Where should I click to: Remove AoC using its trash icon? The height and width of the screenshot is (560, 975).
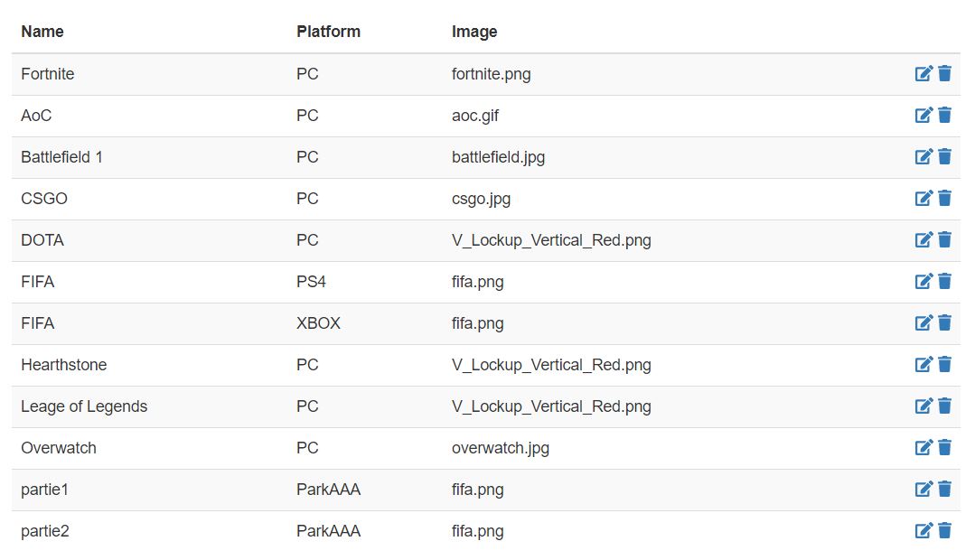point(944,115)
